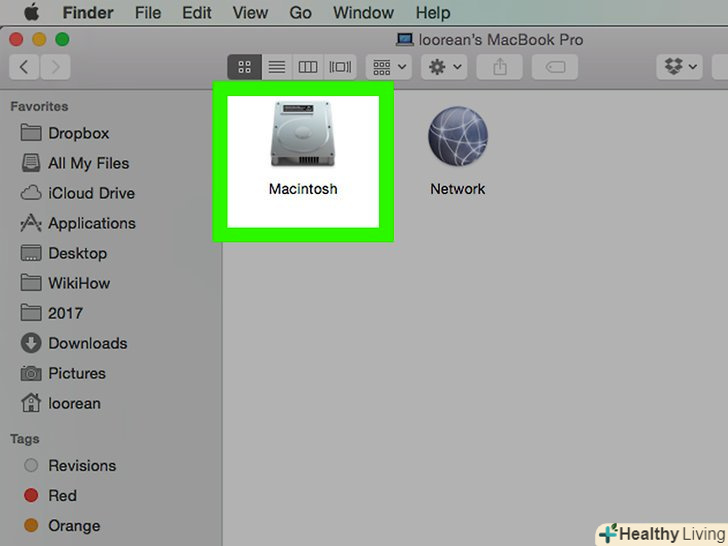Open Downloads in the sidebar

(x=74, y=343)
